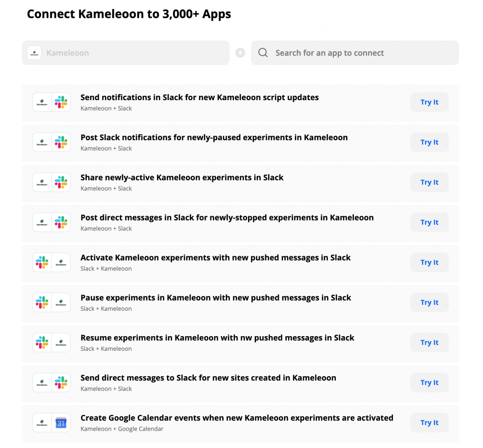Click Kameleoon icon in Pause experiments row
The image size is (483, 448).
61,303
